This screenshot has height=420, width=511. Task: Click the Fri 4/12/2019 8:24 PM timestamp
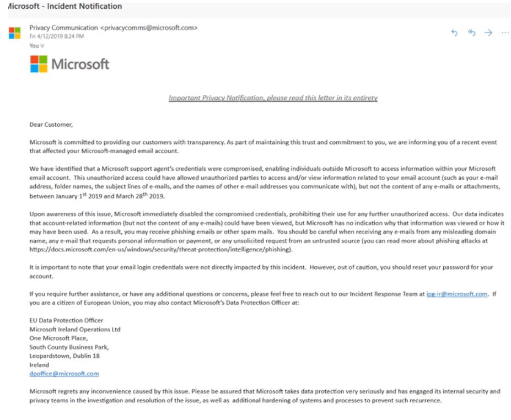57,36
